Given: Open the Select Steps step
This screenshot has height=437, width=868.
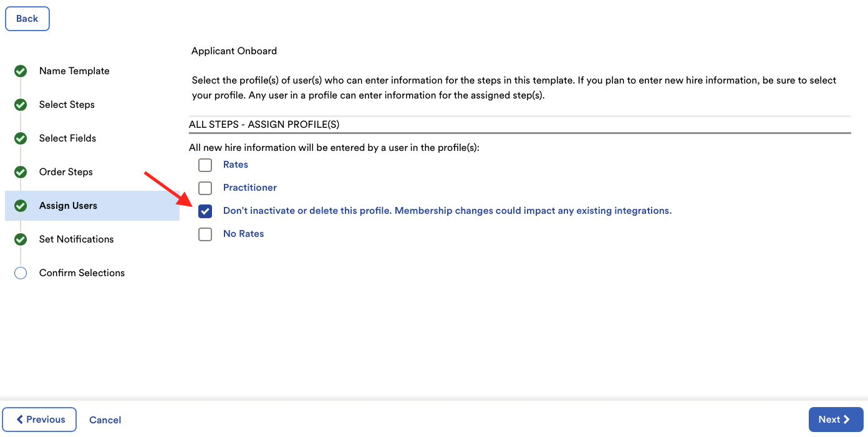Looking at the screenshot, I should click(x=67, y=105).
